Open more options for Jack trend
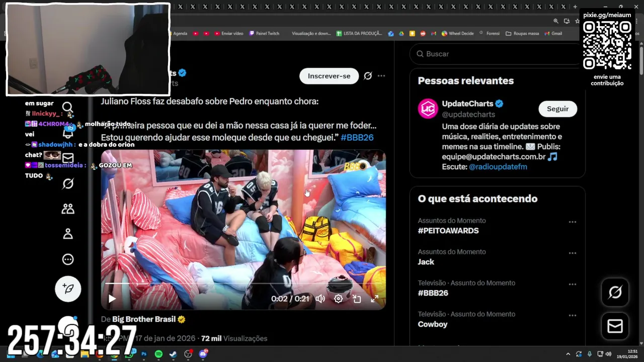The height and width of the screenshot is (362, 644). pos(573,253)
